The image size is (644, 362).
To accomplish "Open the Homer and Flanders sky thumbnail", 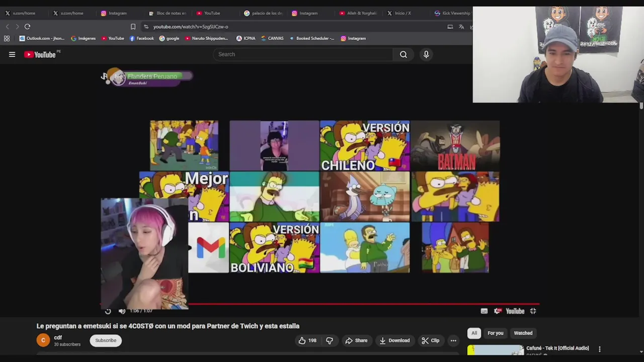I will tap(365, 247).
